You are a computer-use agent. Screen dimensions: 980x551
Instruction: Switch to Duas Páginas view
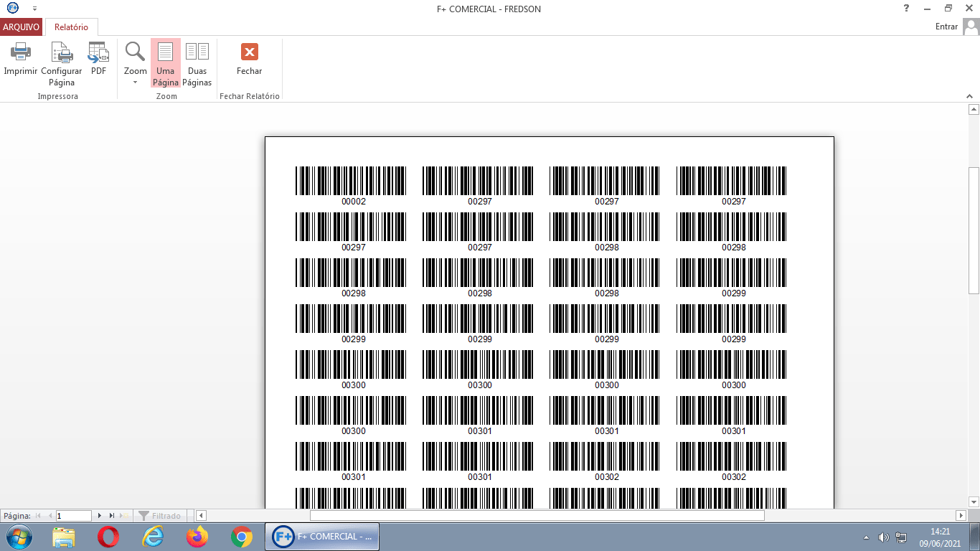197,62
